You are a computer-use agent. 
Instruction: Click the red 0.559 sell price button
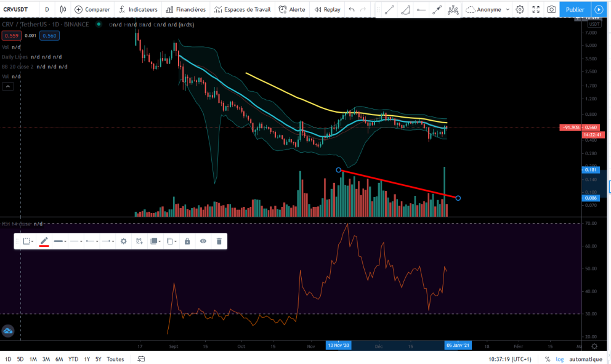(11, 36)
